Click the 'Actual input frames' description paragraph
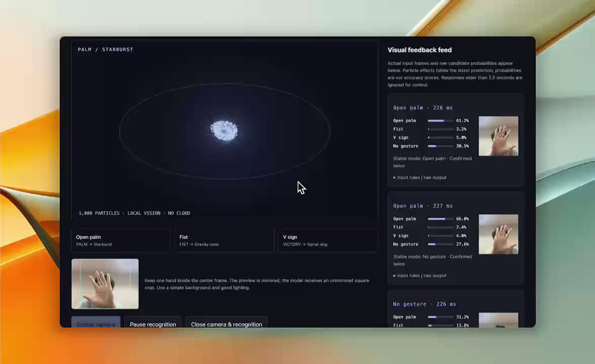This screenshot has width=595, height=364. coord(455,74)
